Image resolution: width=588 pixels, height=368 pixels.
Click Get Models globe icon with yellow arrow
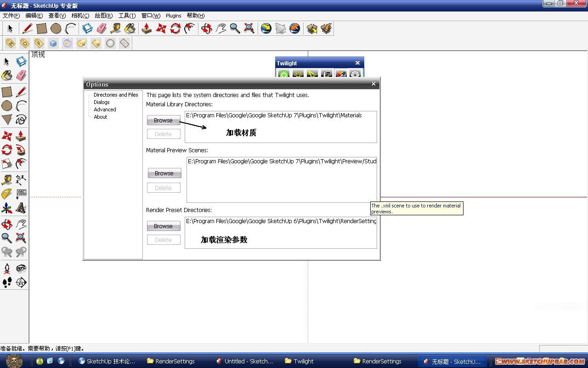[266, 29]
